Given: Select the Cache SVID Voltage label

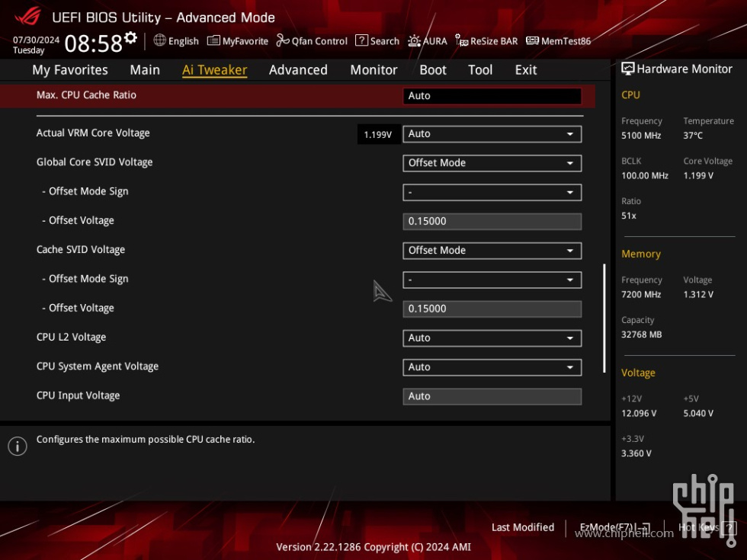Looking at the screenshot, I should [81, 250].
